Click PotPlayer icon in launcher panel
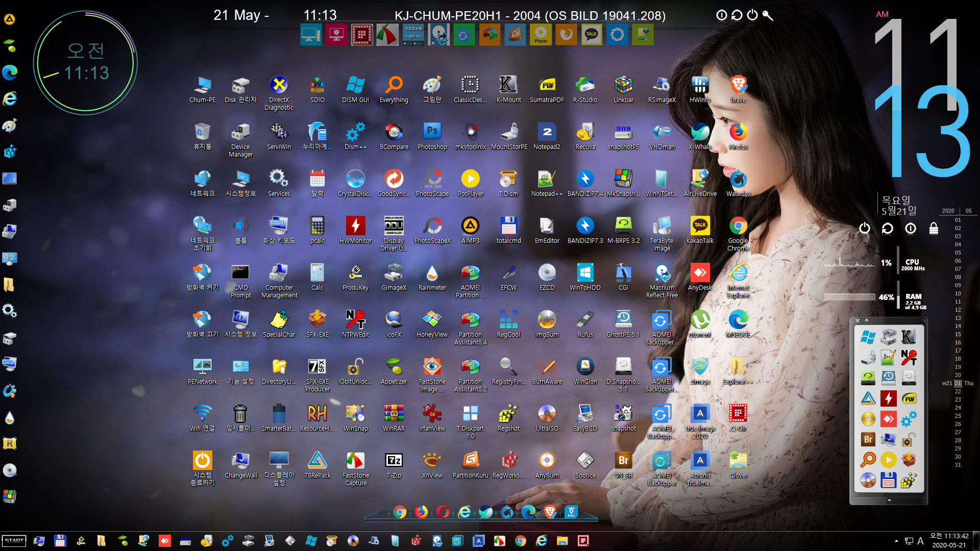 (x=889, y=460)
